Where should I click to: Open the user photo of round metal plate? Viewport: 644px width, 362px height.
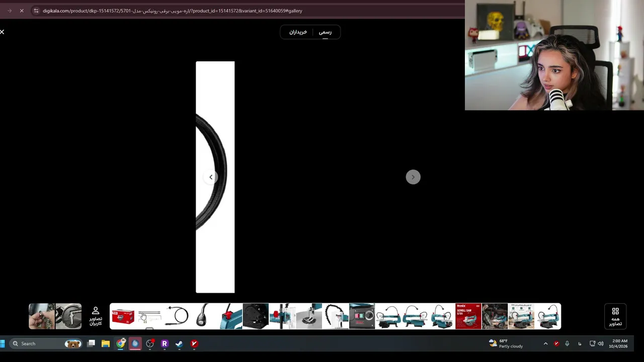(x=68, y=316)
